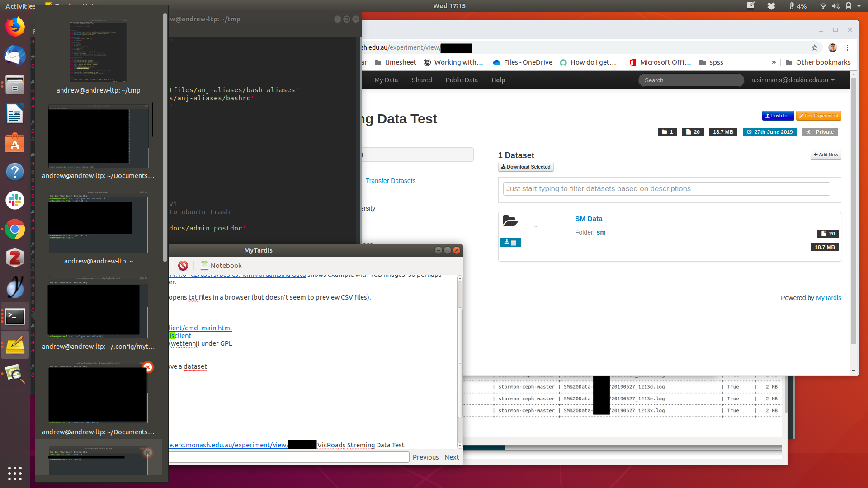This screenshot has height=488, width=868.
Task: Open Slack from the dock
Action: pos(15,200)
